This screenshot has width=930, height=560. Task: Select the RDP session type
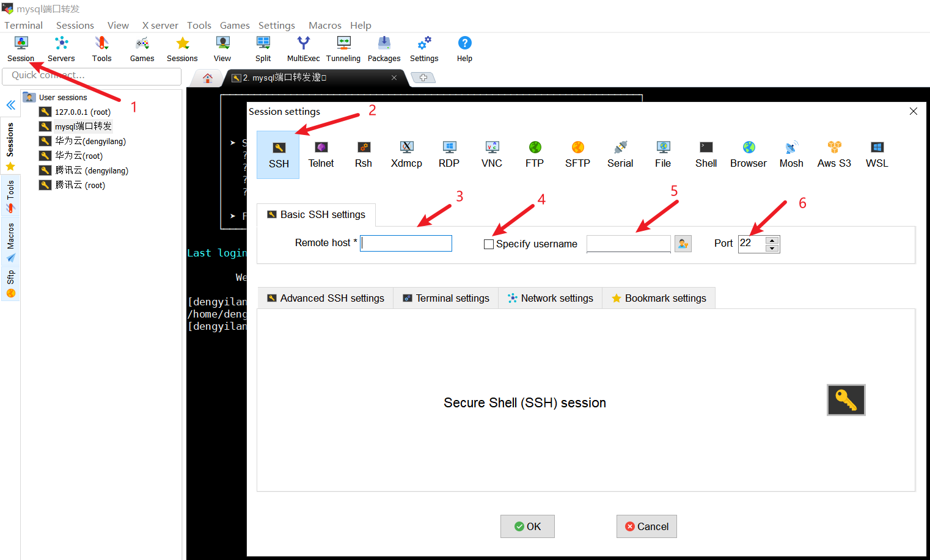point(449,155)
